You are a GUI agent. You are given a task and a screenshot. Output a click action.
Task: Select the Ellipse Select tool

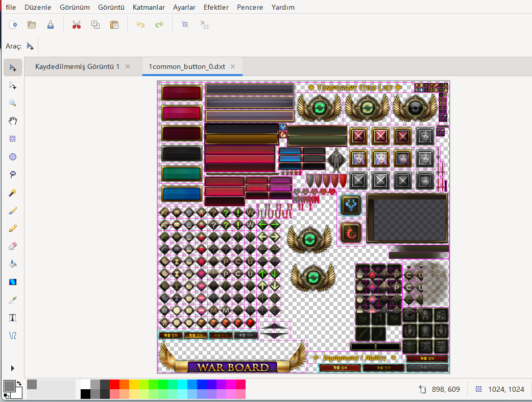click(x=13, y=157)
